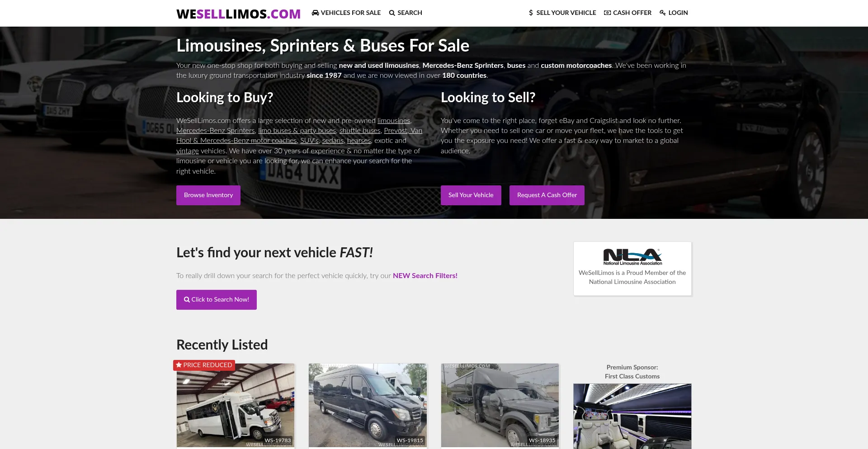Viewport: 868px width, 449px height.
Task: Click the car icon beside Vehicles For Sale
Action: click(x=315, y=13)
